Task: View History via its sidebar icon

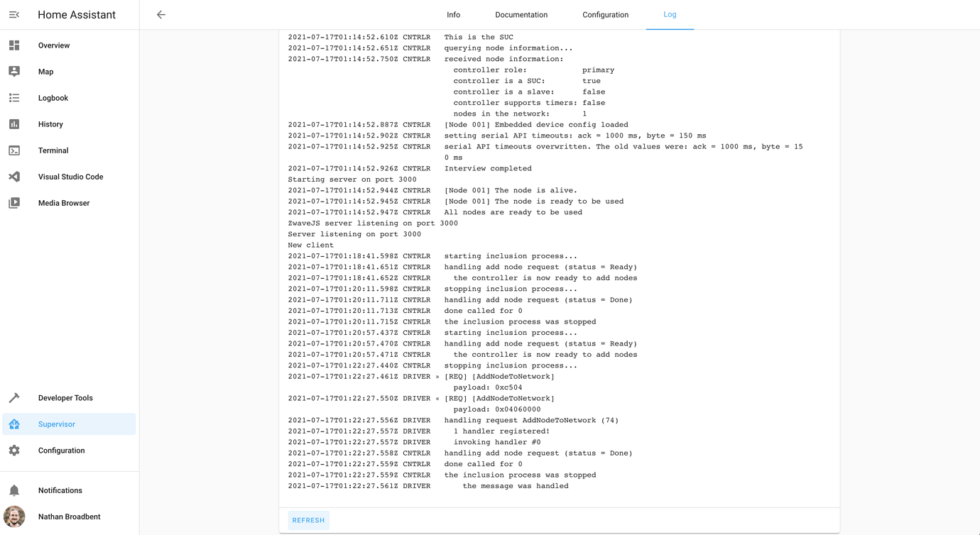Action: point(14,123)
